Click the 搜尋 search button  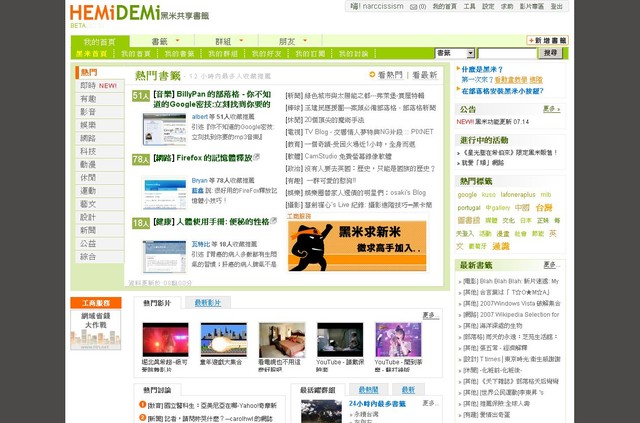[550, 53]
